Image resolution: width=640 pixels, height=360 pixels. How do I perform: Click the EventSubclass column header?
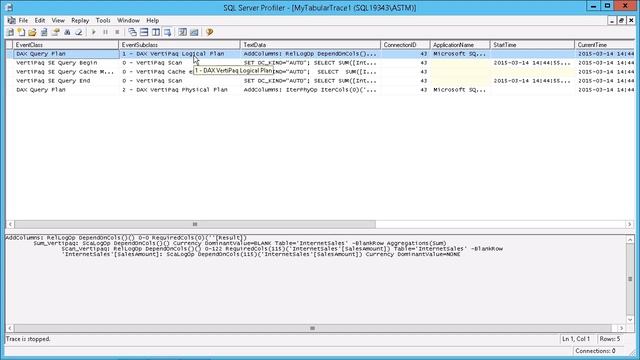(179, 45)
